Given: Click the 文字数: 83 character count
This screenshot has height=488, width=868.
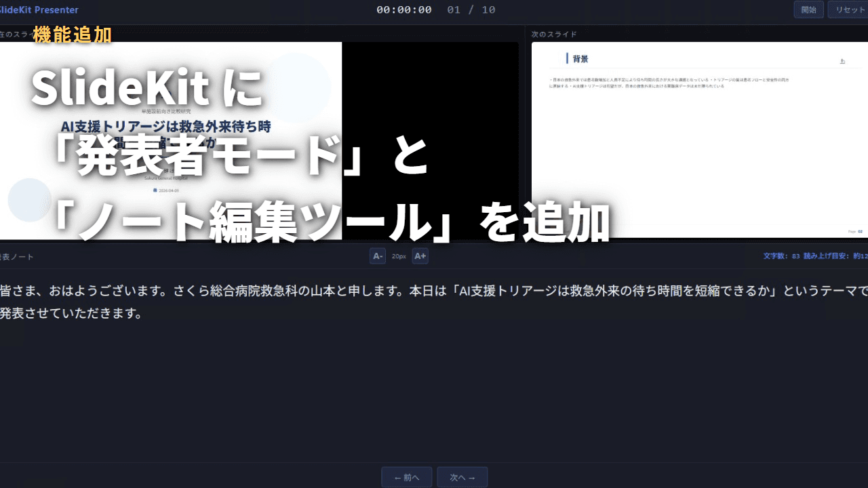Looking at the screenshot, I should click(781, 256).
